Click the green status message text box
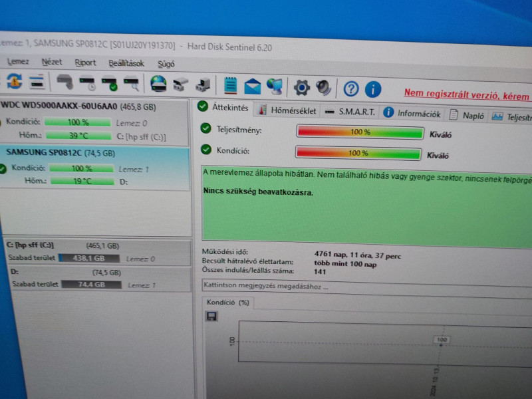The height and width of the screenshot is (399, 532). (x=367, y=206)
